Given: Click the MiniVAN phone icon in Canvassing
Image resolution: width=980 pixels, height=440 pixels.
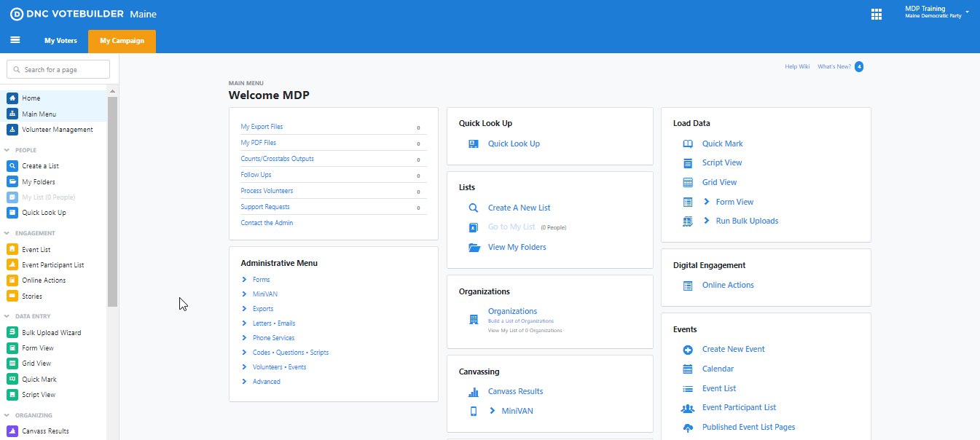Looking at the screenshot, I should click(x=474, y=411).
